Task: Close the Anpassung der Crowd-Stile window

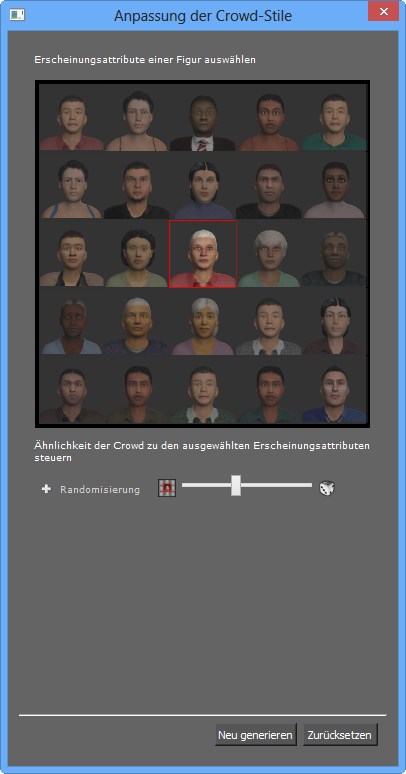Action: click(384, 12)
